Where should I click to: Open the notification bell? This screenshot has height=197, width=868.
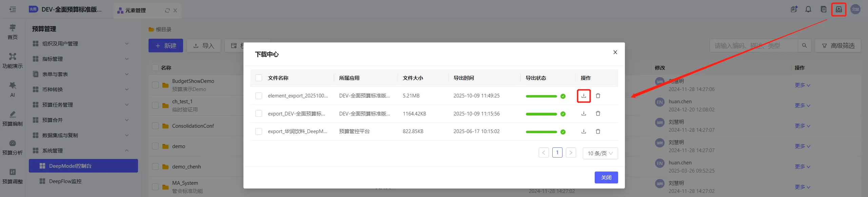(x=808, y=10)
